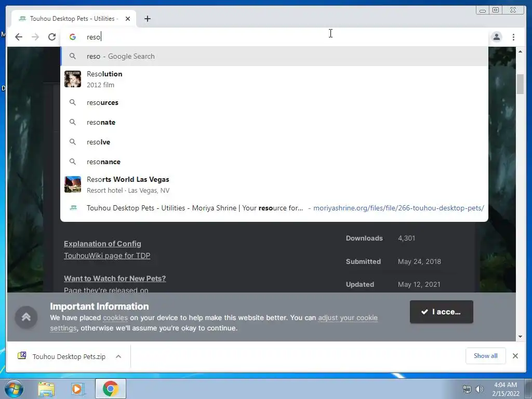
Task: Select Resorts World Las Vegas suggestion
Action: click(274, 184)
